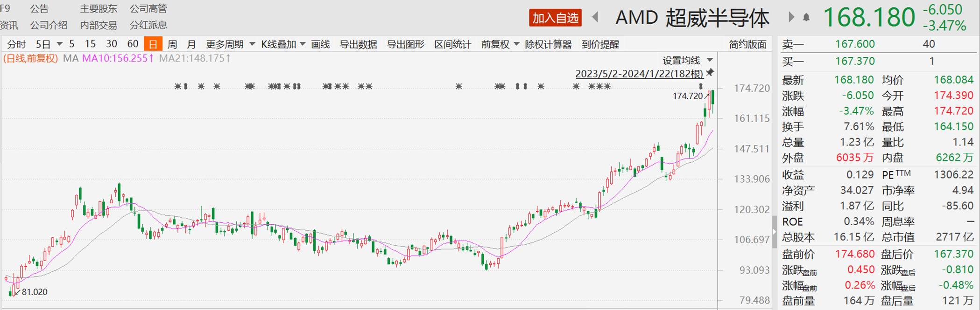Click the first event marker above the chart
This screenshot has width=980, height=310.
coord(177,86)
